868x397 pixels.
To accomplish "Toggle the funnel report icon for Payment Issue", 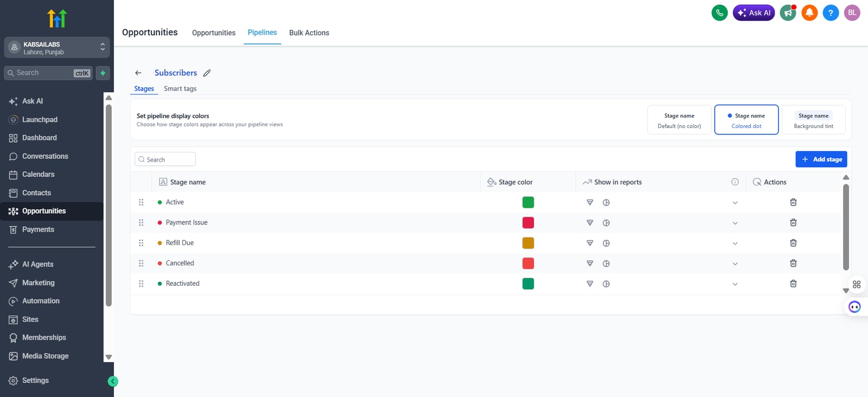I will 590,223.
